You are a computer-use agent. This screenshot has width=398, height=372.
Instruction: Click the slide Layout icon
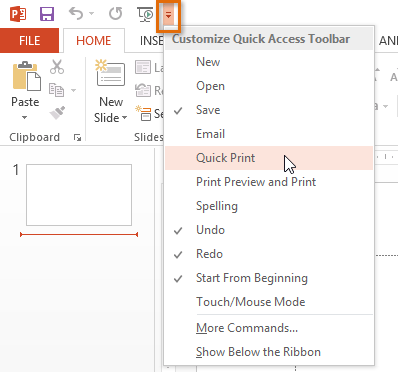(x=143, y=67)
